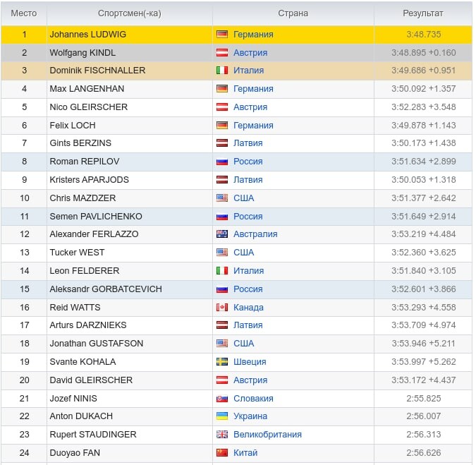Follow the Великобритания country link

pyautogui.click(x=267, y=435)
